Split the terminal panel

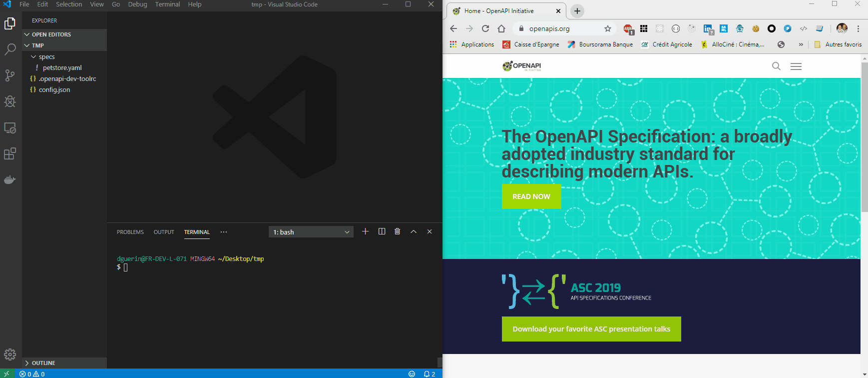[x=382, y=231]
